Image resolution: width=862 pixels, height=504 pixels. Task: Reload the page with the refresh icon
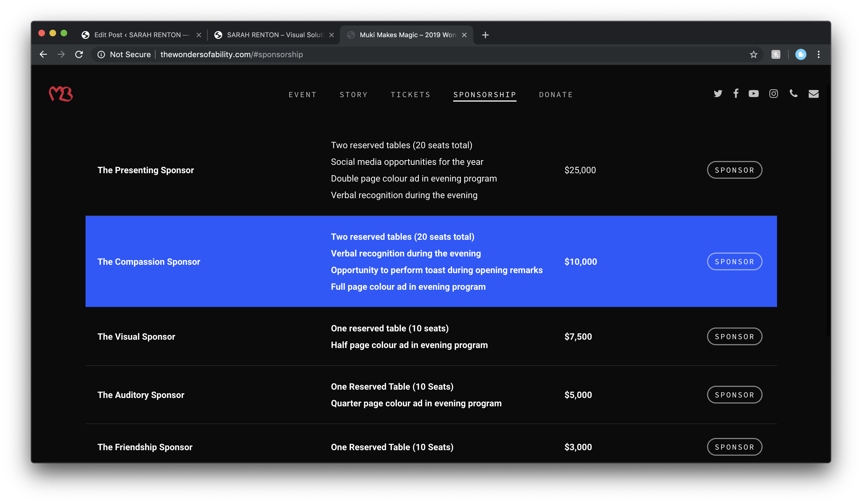[x=79, y=54]
